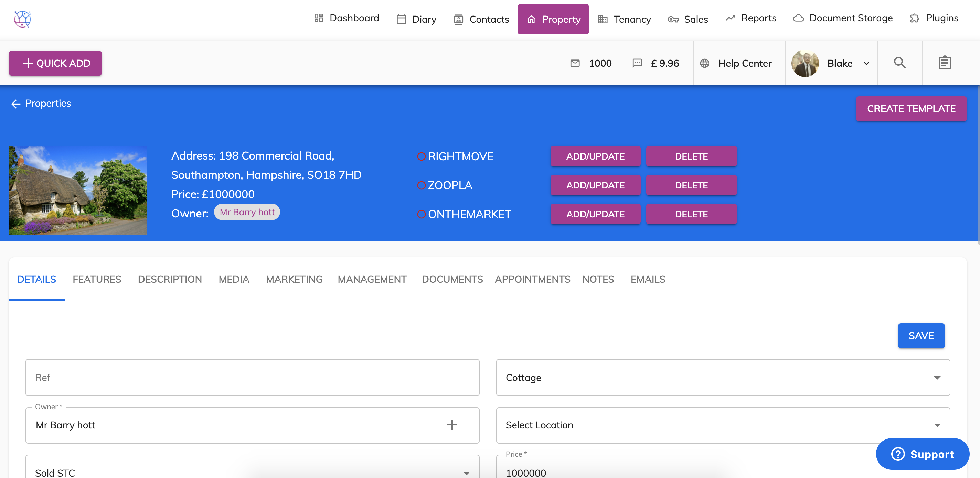Click the email credits envelope icon
Image resolution: width=980 pixels, height=478 pixels.
(575, 63)
